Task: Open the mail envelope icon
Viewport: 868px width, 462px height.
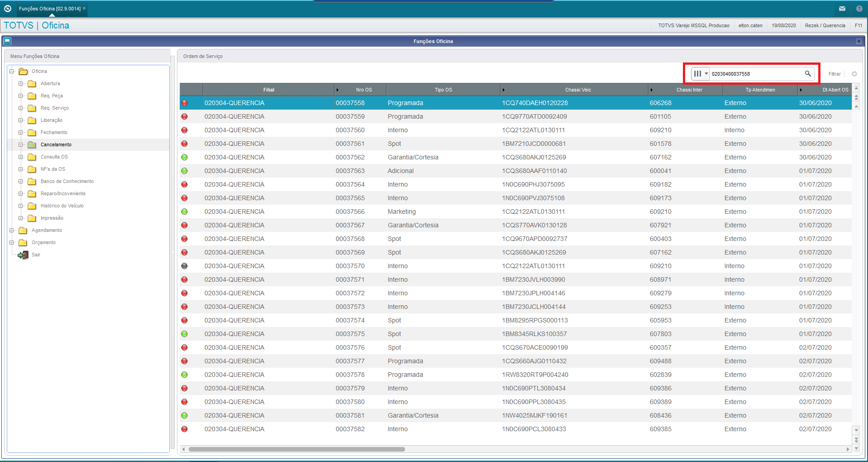Action: 842,9
